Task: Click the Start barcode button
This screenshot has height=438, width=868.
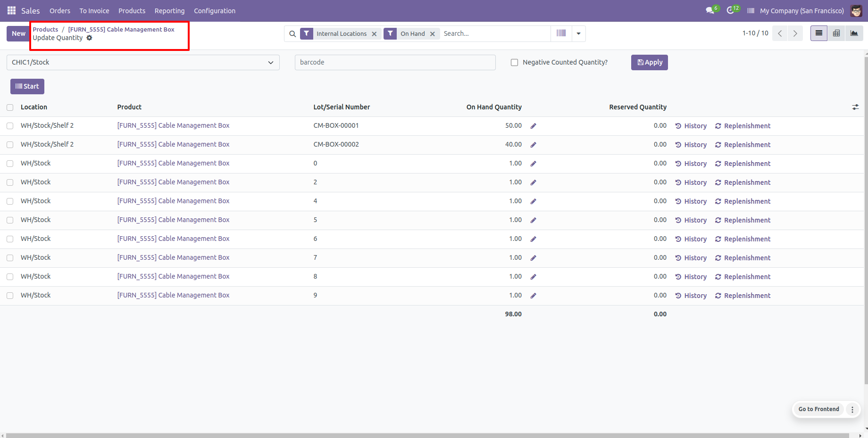Action: click(27, 86)
